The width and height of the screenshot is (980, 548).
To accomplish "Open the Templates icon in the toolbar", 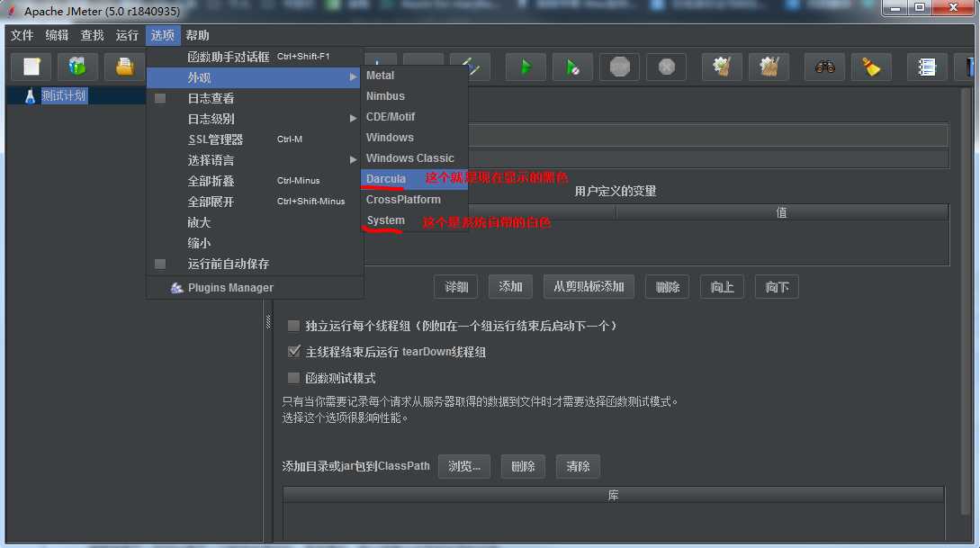I will pyautogui.click(x=77, y=67).
